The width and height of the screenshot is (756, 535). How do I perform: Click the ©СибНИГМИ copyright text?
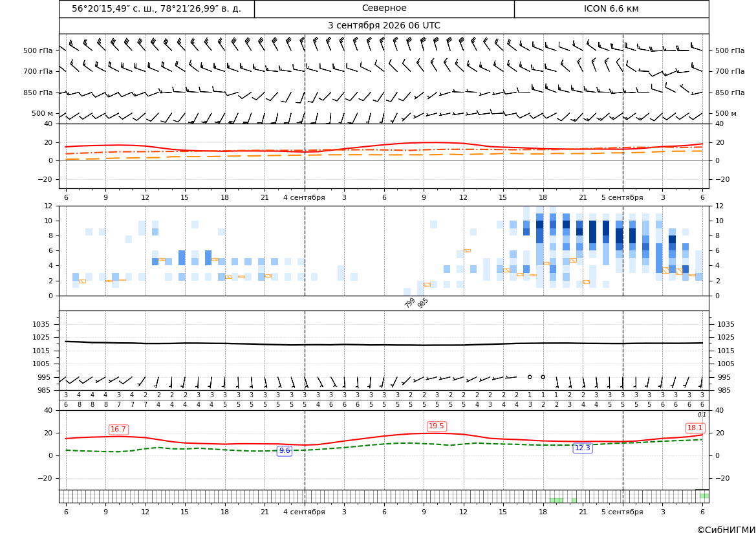726,530
